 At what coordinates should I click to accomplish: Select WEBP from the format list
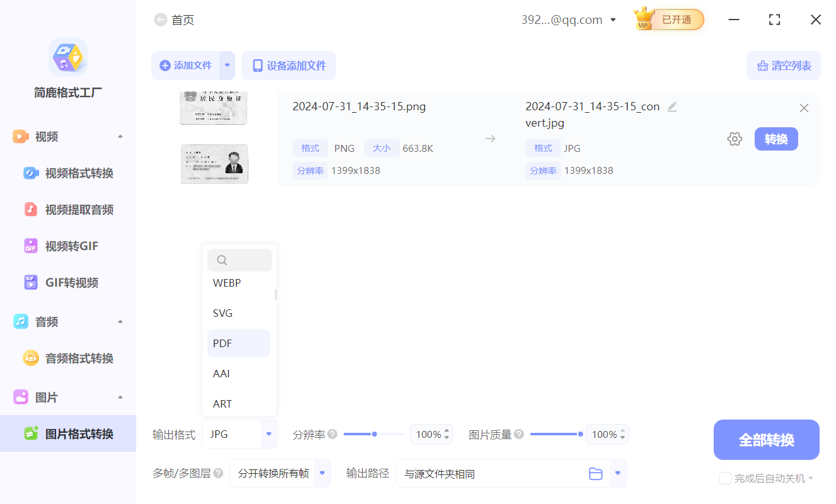(x=238, y=282)
